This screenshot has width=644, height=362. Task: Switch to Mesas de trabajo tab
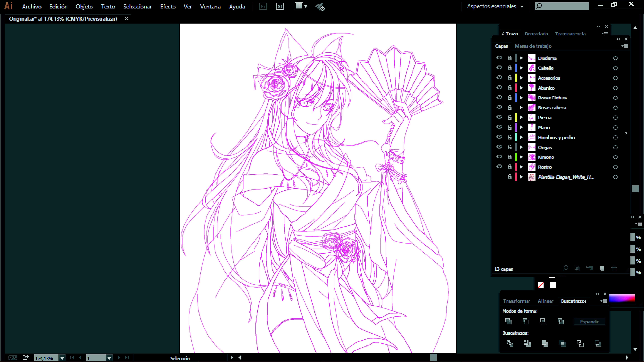[x=533, y=46]
